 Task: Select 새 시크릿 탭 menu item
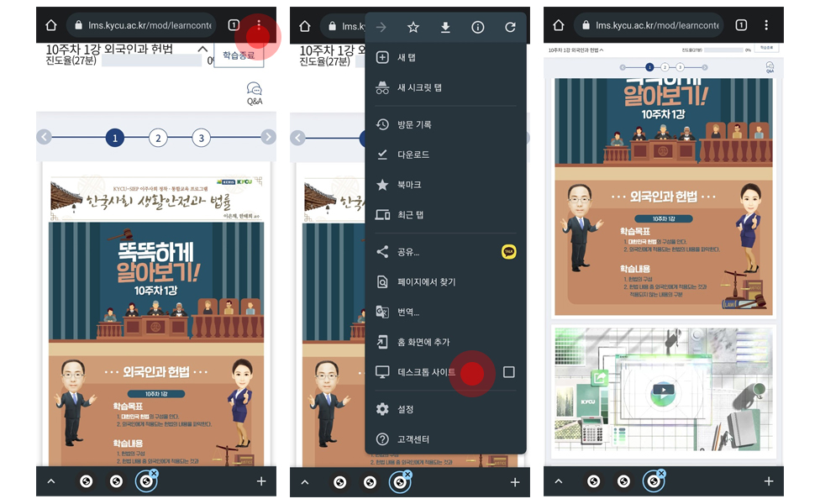click(x=445, y=87)
